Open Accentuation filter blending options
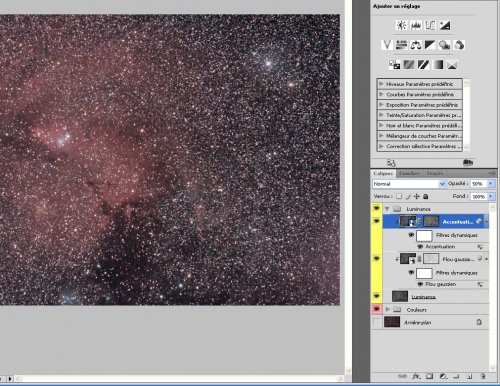Screen dimensions: 500x386 pos(480,247)
